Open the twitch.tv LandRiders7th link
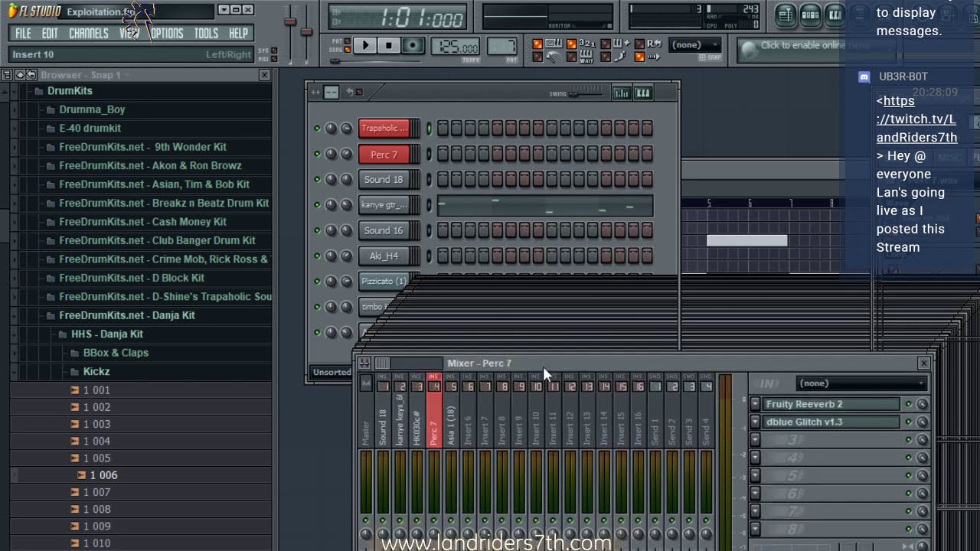This screenshot has height=551, width=980. pyautogui.click(x=917, y=119)
